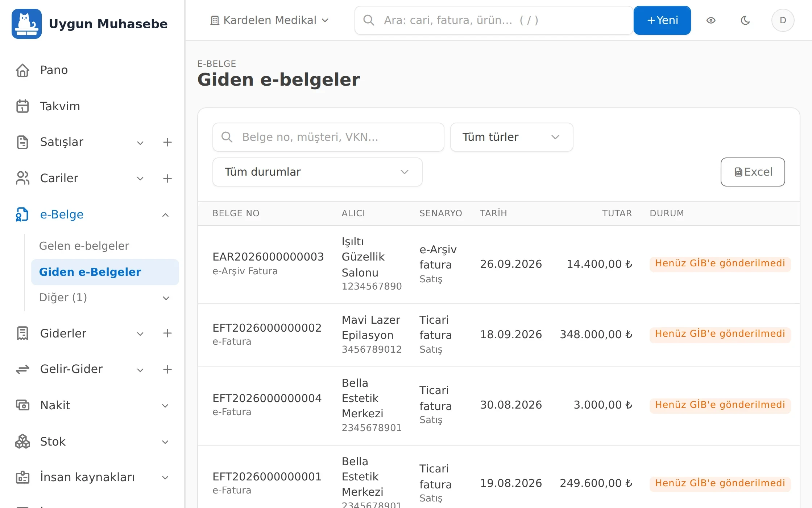The image size is (812, 508).
Task: Click amount 249.600,00 ₺
Action: coord(596,483)
